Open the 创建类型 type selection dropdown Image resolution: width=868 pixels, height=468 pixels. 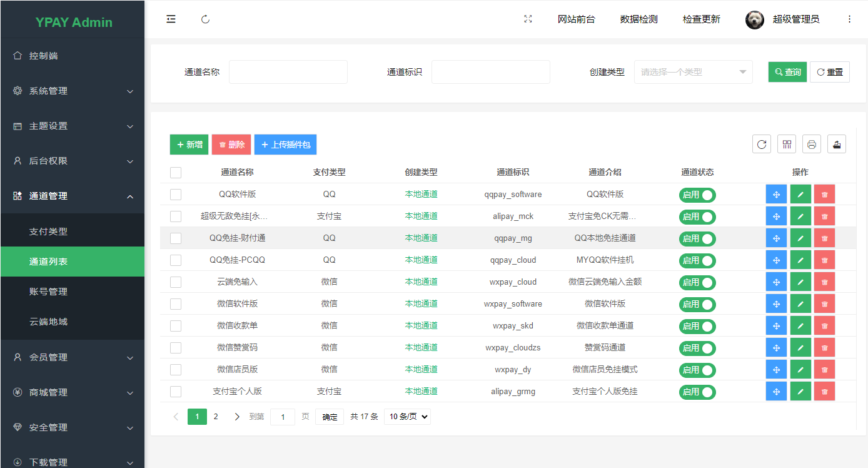point(693,71)
